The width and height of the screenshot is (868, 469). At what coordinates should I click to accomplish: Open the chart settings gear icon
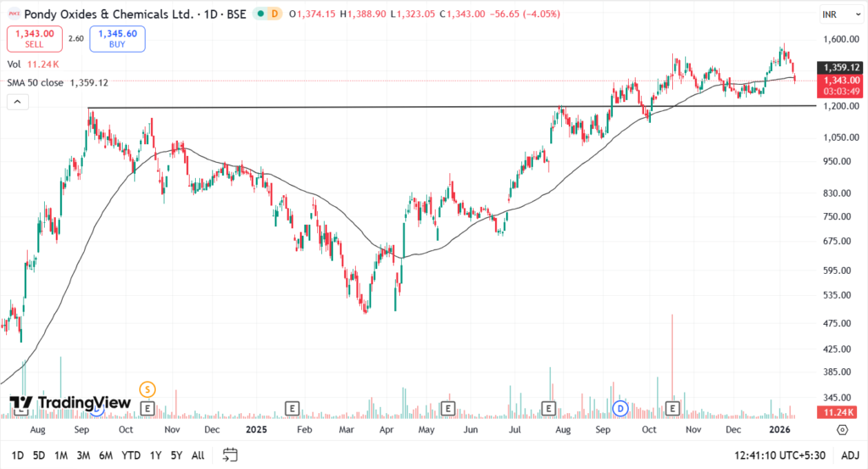tap(842, 429)
